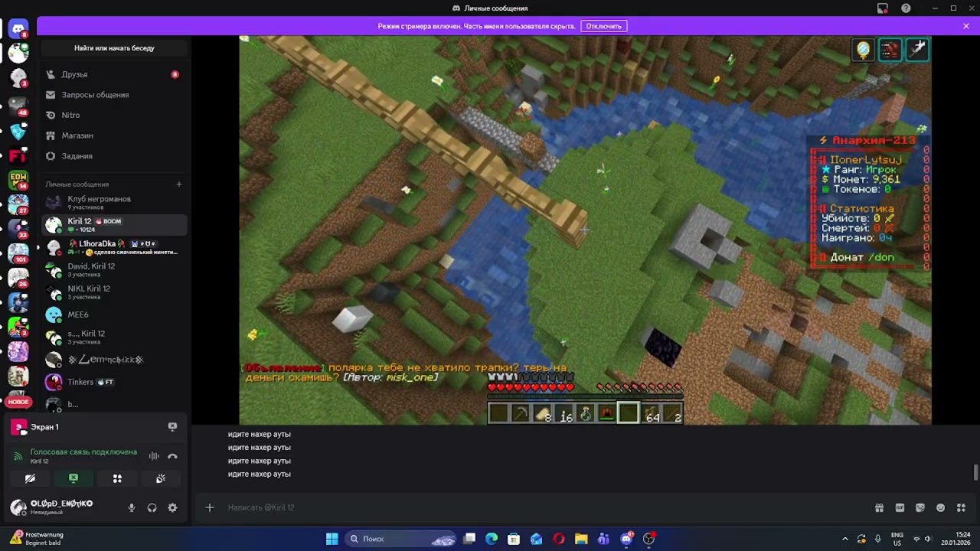Open the EDH server icon
The image size is (980, 551).
pyautogui.click(x=18, y=181)
